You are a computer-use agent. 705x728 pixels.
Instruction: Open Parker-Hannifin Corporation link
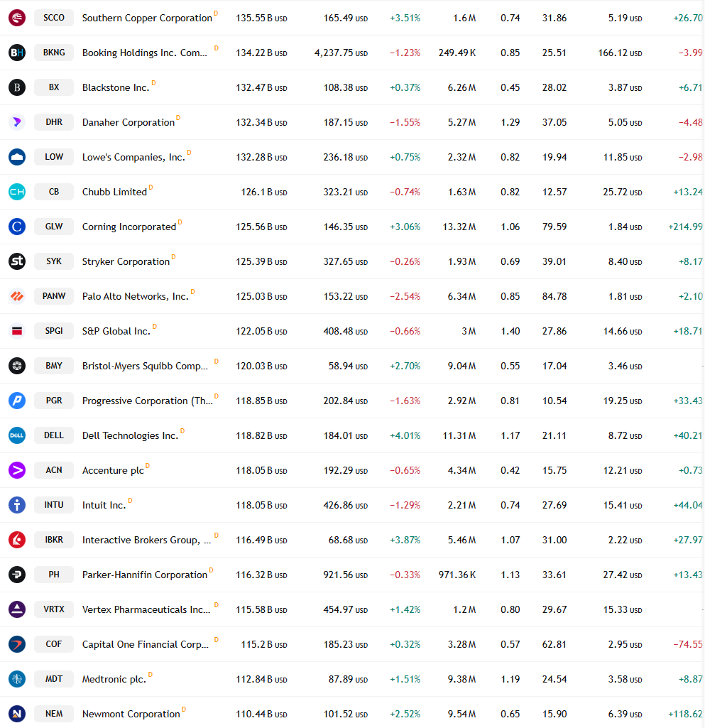(145, 575)
